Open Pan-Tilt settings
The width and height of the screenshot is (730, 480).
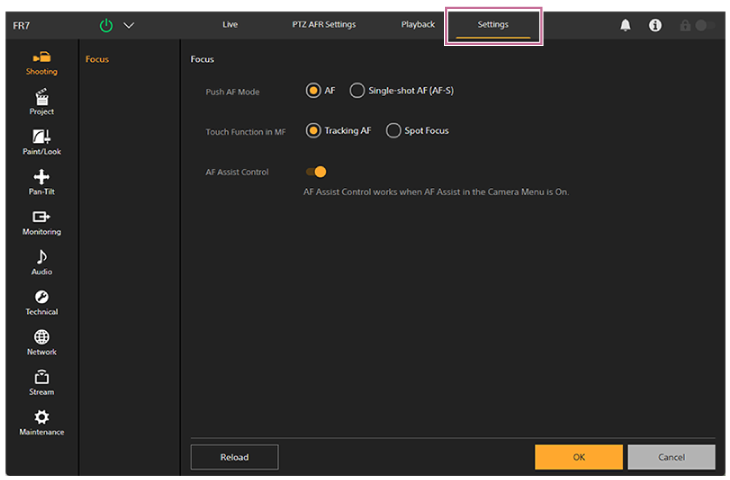41,182
